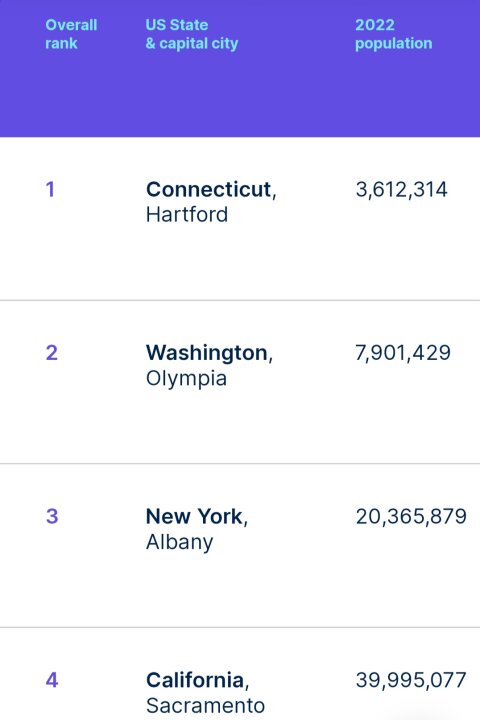Click California's population 39,995,077
Image resolution: width=480 pixels, height=720 pixels.
pos(411,680)
